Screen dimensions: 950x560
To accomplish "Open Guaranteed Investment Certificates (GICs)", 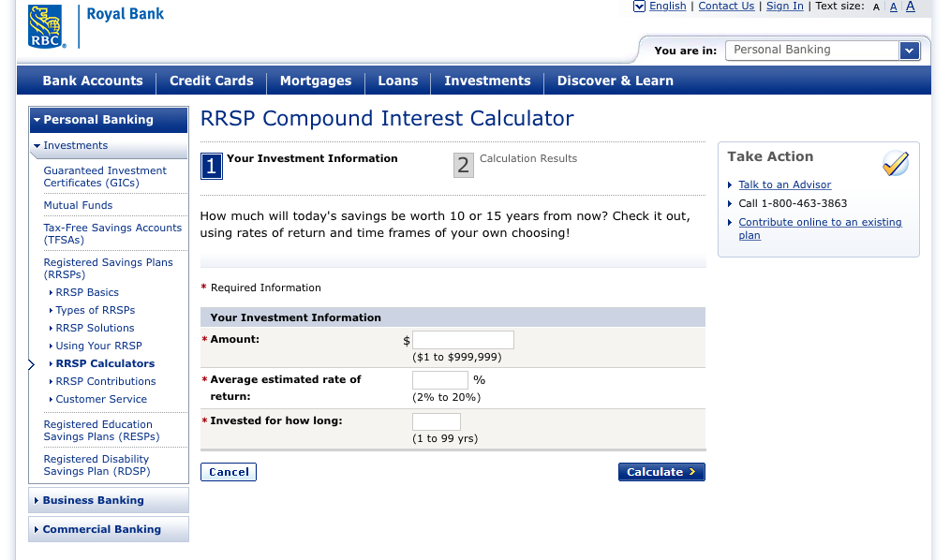I will pos(105,177).
